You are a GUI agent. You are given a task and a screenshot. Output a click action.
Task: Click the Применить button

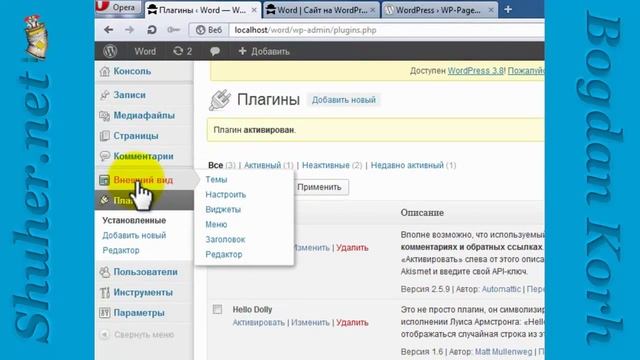pyautogui.click(x=319, y=187)
